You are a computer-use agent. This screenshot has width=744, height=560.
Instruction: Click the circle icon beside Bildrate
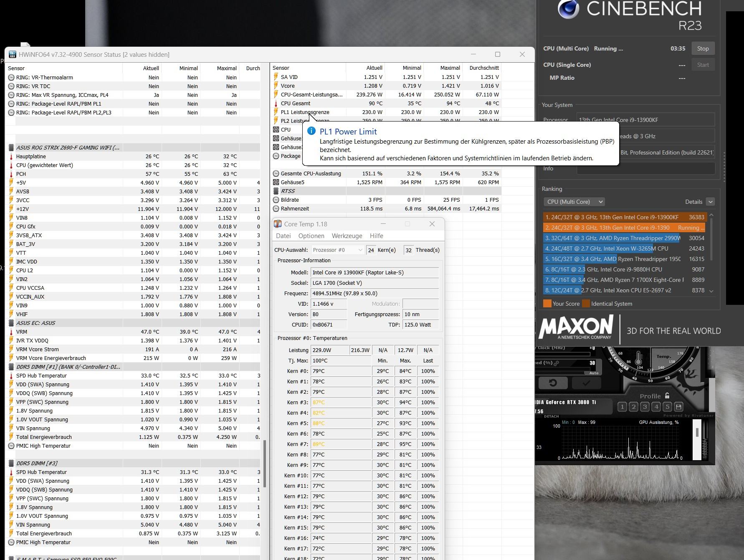click(x=276, y=200)
